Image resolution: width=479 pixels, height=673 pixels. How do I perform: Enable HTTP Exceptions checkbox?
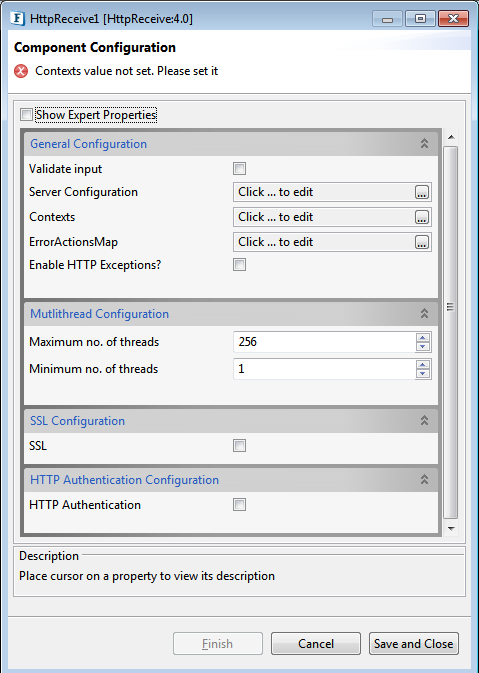(x=240, y=265)
